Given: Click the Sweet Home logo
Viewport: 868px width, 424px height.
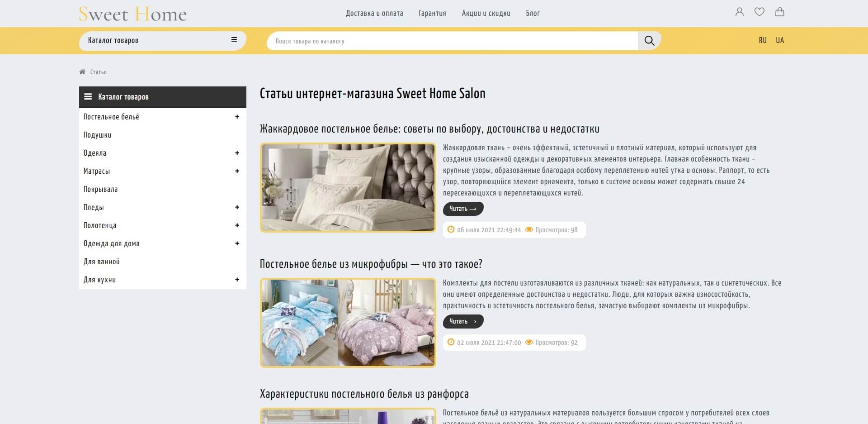Looking at the screenshot, I should [x=132, y=14].
